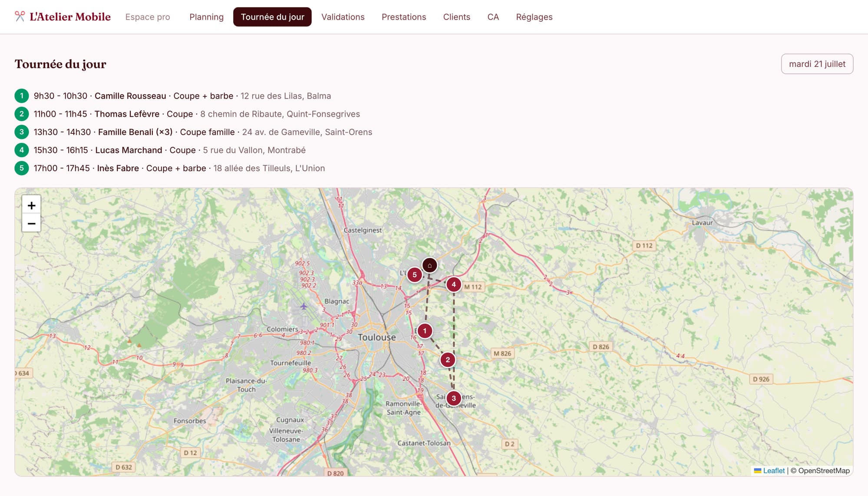Click the scissors logo icon

click(20, 17)
